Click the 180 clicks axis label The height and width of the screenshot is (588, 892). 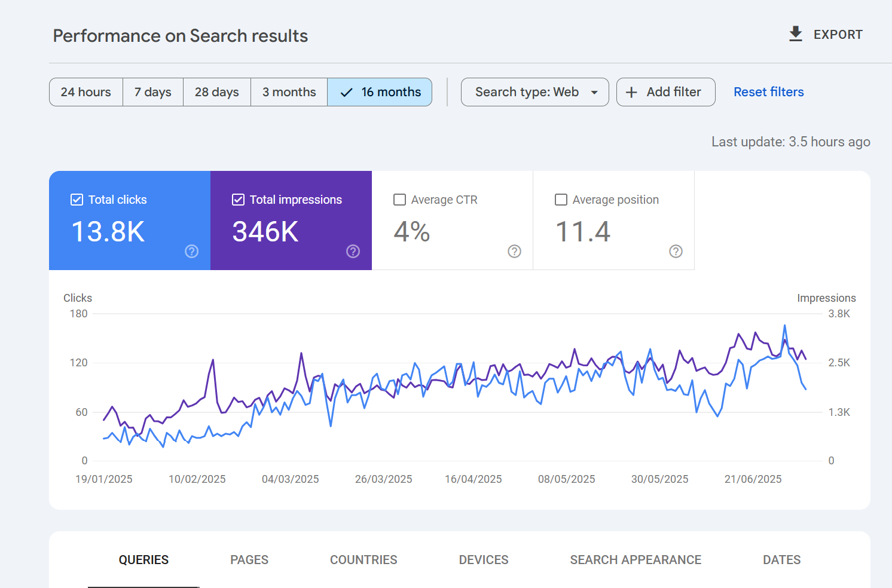click(78, 314)
